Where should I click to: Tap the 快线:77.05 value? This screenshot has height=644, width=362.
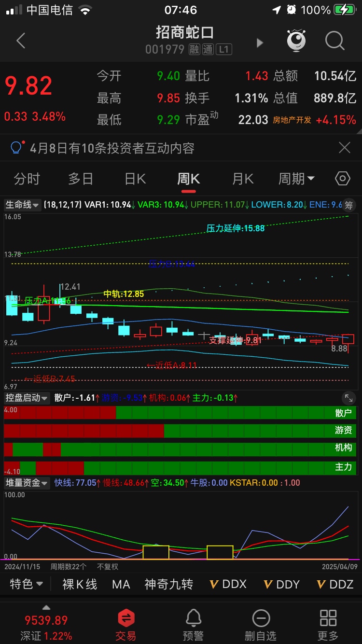[75, 483]
